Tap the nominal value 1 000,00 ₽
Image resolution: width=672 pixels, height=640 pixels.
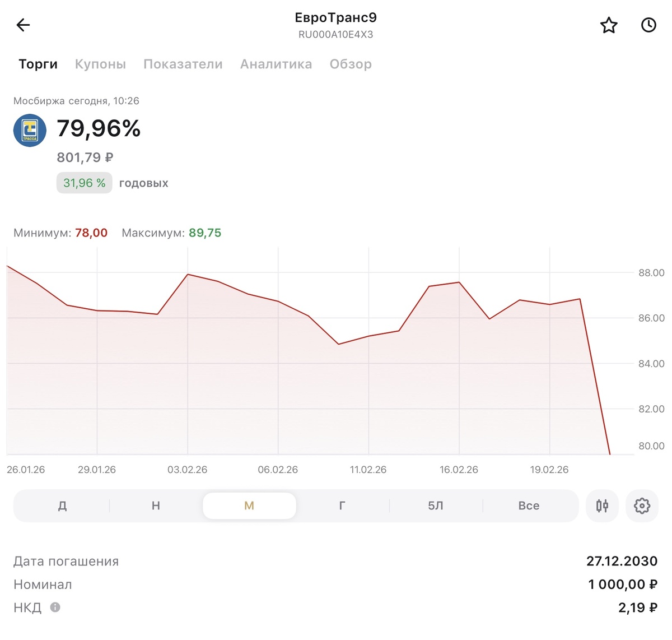tap(623, 585)
